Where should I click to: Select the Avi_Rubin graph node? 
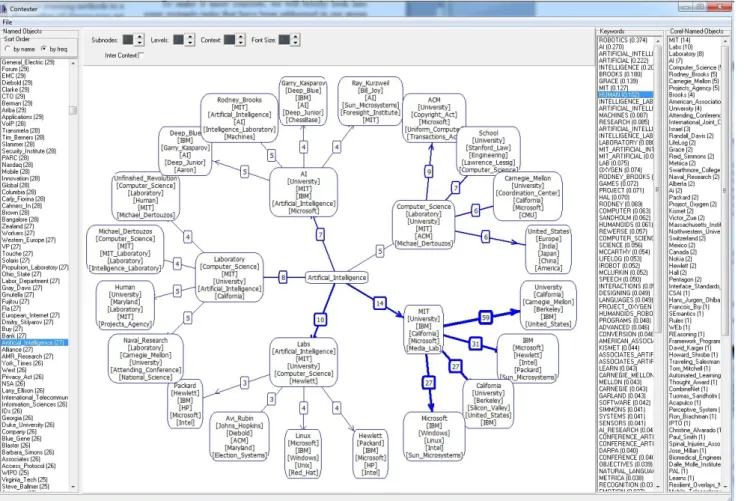pyautogui.click(x=239, y=437)
